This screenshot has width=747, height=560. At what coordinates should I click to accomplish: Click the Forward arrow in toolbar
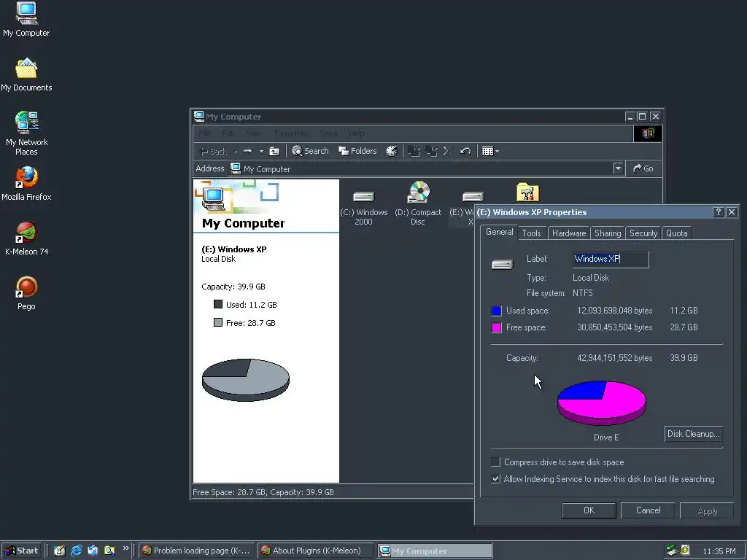tap(248, 152)
